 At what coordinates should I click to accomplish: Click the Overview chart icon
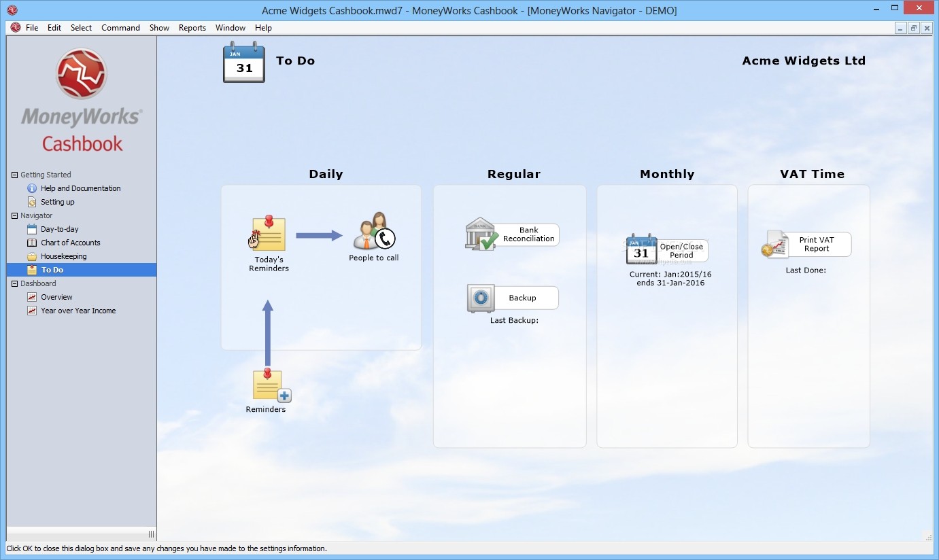click(32, 297)
